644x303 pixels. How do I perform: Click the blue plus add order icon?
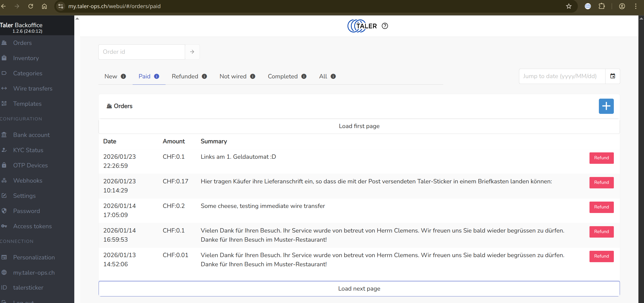(x=606, y=106)
